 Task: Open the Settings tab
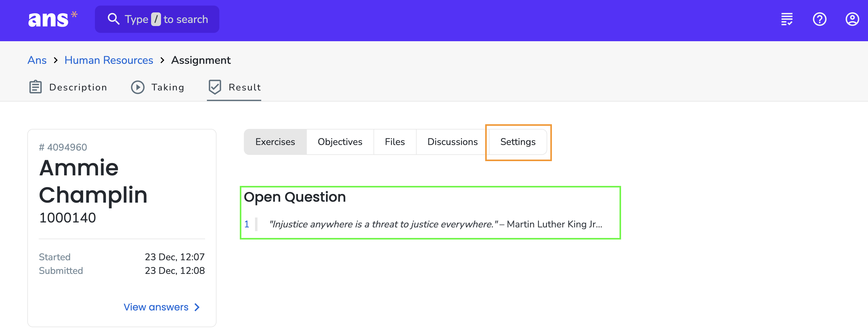(517, 142)
